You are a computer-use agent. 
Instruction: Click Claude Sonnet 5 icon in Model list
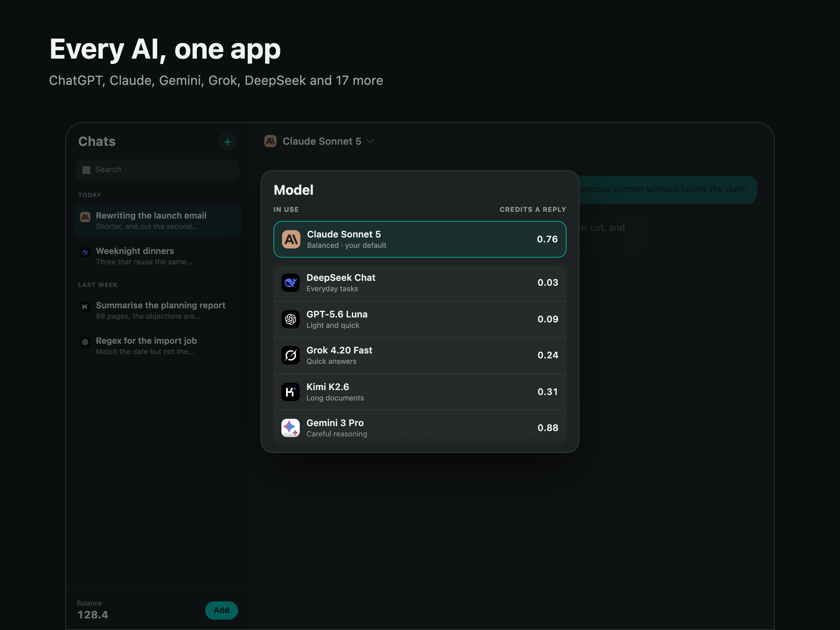pyautogui.click(x=291, y=239)
